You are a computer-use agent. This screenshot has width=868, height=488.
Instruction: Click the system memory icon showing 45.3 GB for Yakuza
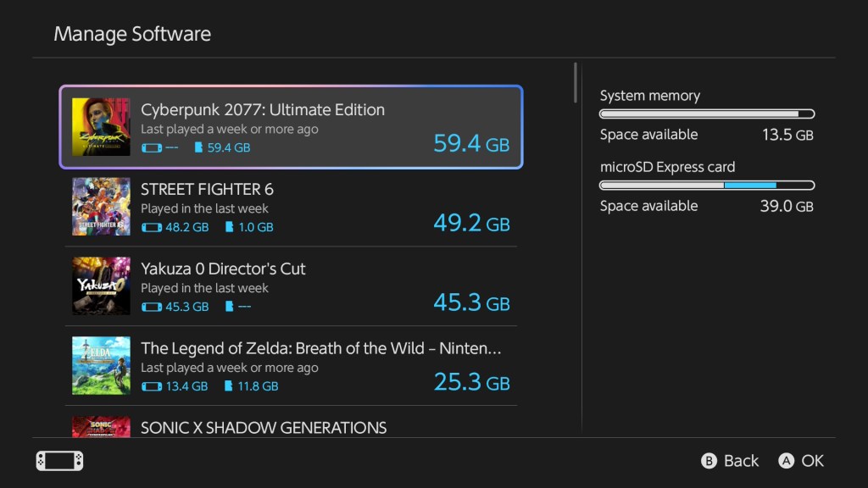point(150,306)
